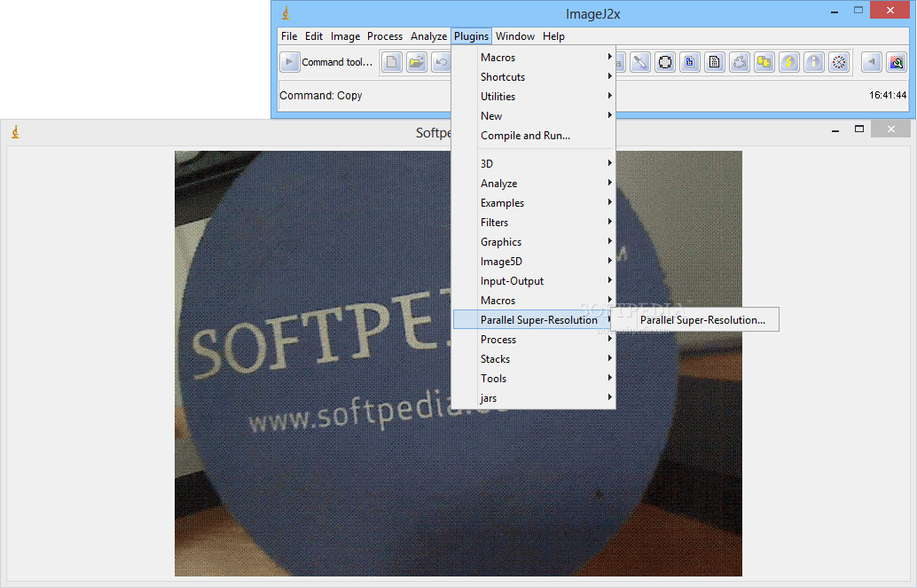Expand the jars submenu

point(533,398)
